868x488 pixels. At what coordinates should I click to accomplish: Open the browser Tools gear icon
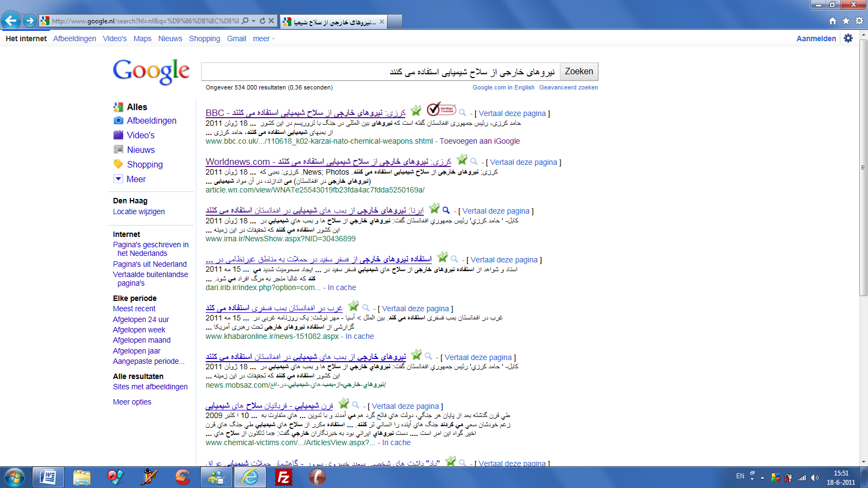point(859,21)
